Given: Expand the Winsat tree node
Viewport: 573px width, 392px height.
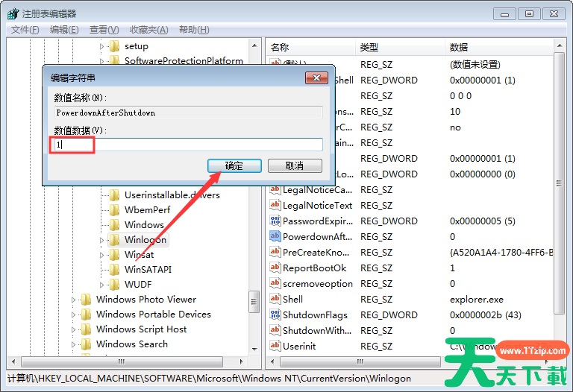Looking at the screenshot, I should click(102, 255).
